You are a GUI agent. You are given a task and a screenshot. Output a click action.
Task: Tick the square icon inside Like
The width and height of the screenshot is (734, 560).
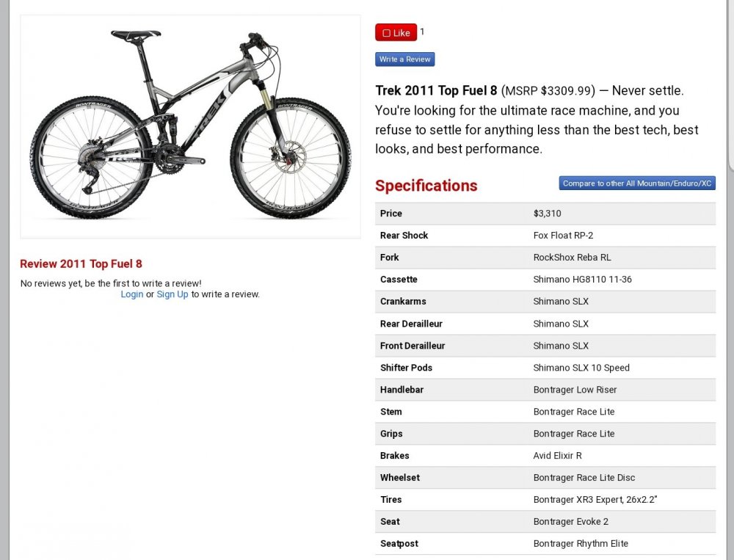click(x=387, y=34)
